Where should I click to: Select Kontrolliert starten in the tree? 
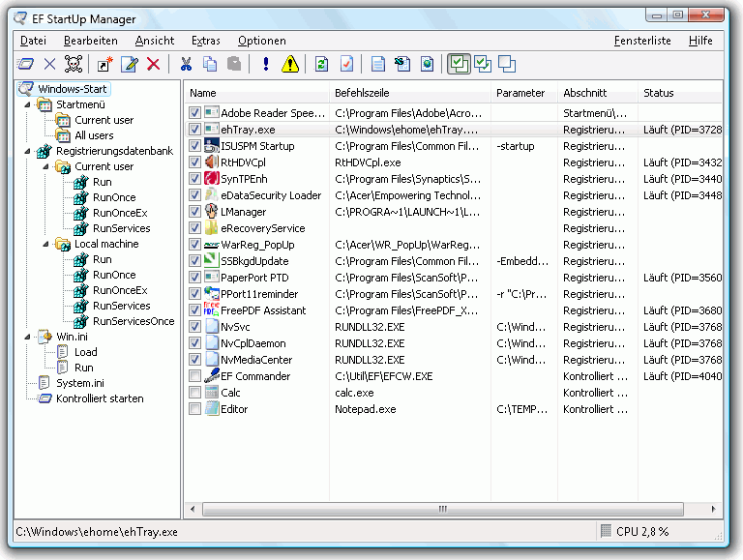click(x=99, y=398)
